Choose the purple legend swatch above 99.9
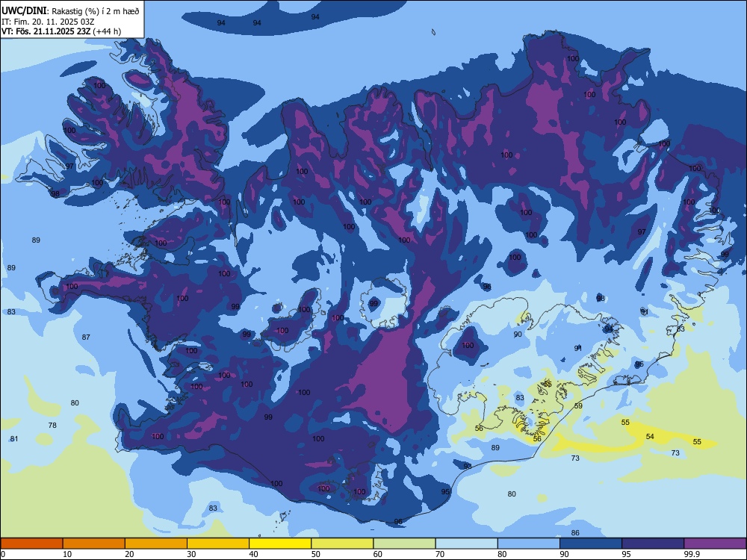 point(715,544)
